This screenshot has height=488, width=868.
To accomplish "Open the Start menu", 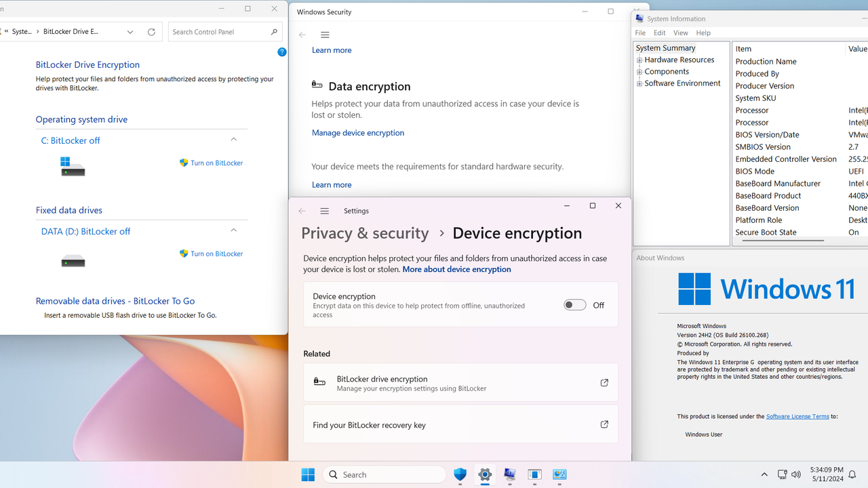I will click(308, 474).
